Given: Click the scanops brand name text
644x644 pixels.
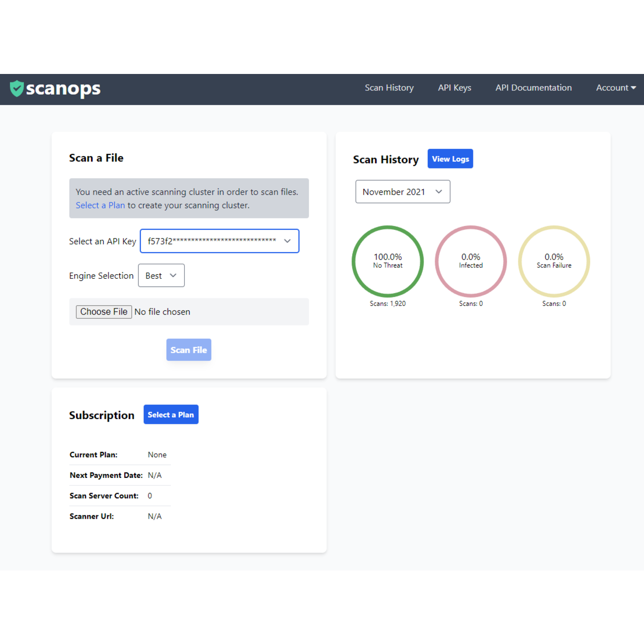Looking at the screenshot, I should pyautogui.click(x=63, y=89).
